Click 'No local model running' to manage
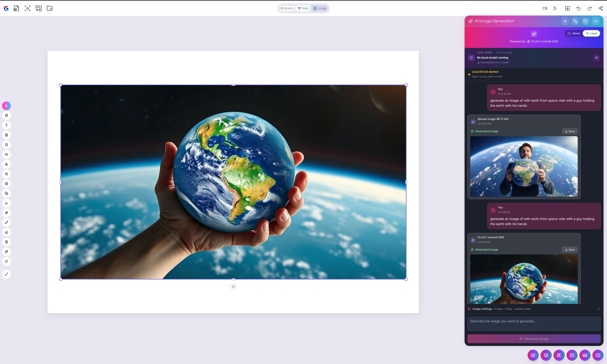Viewport: 607px width, 364px height. pos(492,58)
